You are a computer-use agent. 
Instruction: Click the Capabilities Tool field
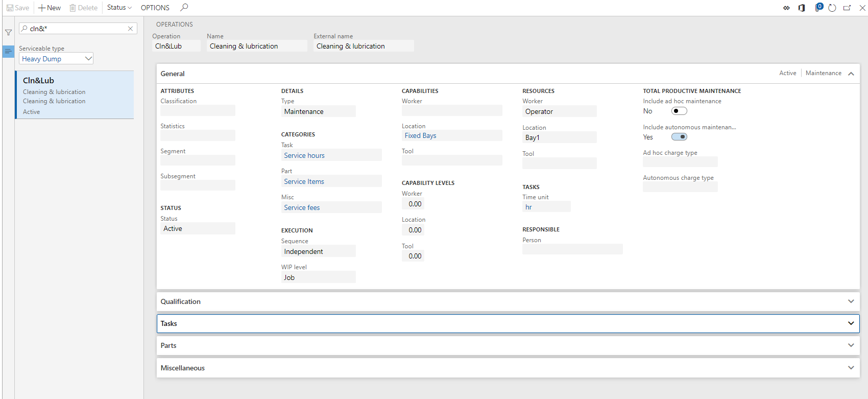tap(452, 160)
